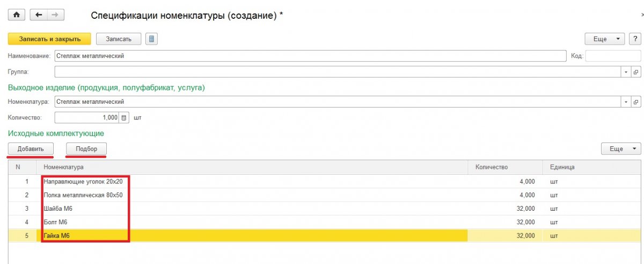Expand the Номенклатура dropdown list

pyautogui.click(x=626, y=102)
